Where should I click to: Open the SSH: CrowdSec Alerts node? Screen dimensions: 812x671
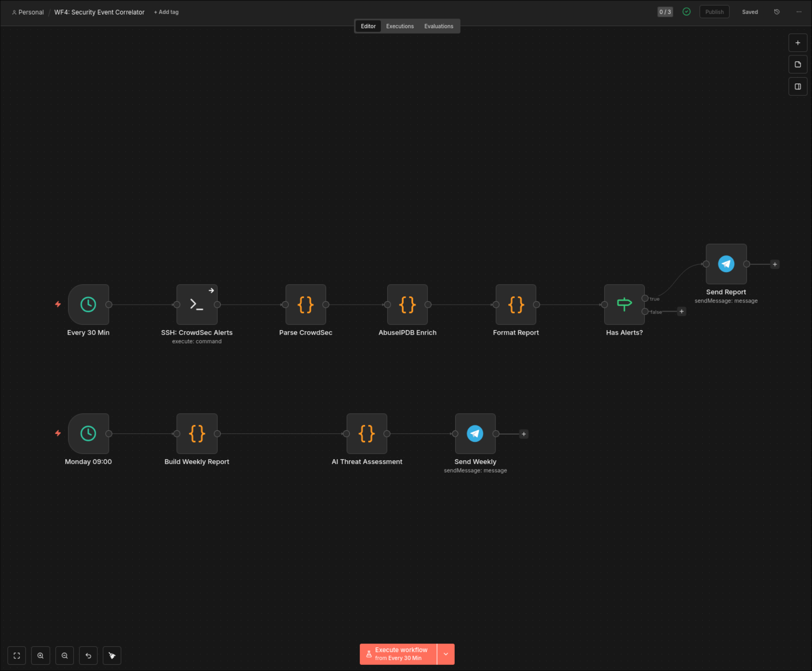tap(197, 304)
